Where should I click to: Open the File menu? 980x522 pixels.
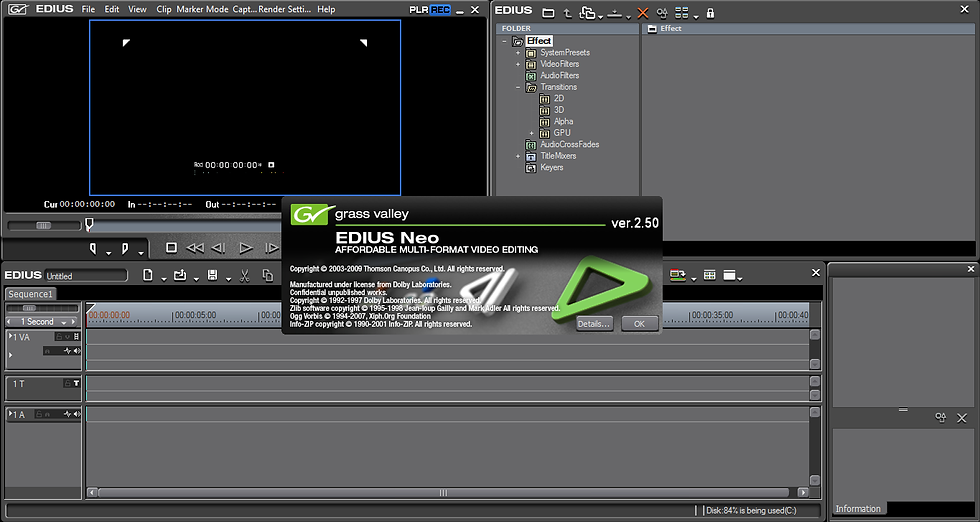[x=88, y=9]
